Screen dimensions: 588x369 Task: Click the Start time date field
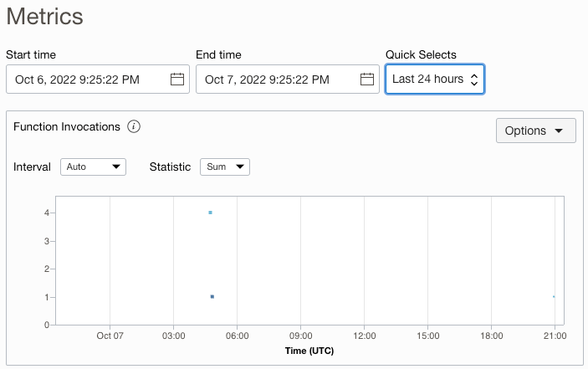(x=88, y=79)
